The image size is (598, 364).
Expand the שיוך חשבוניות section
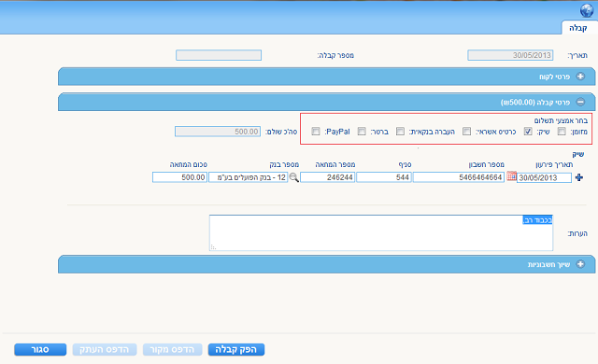pyautogui.click(x=580, y=264)
